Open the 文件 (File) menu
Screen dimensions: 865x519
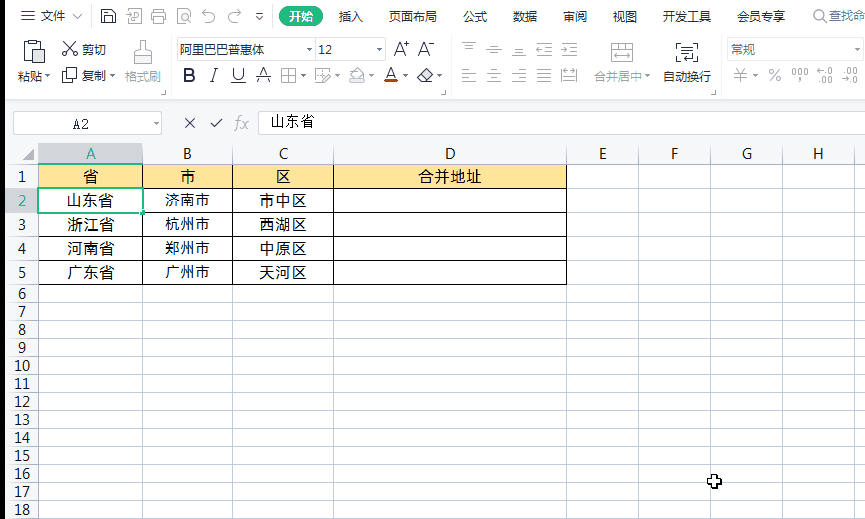(x=51, y=16)
